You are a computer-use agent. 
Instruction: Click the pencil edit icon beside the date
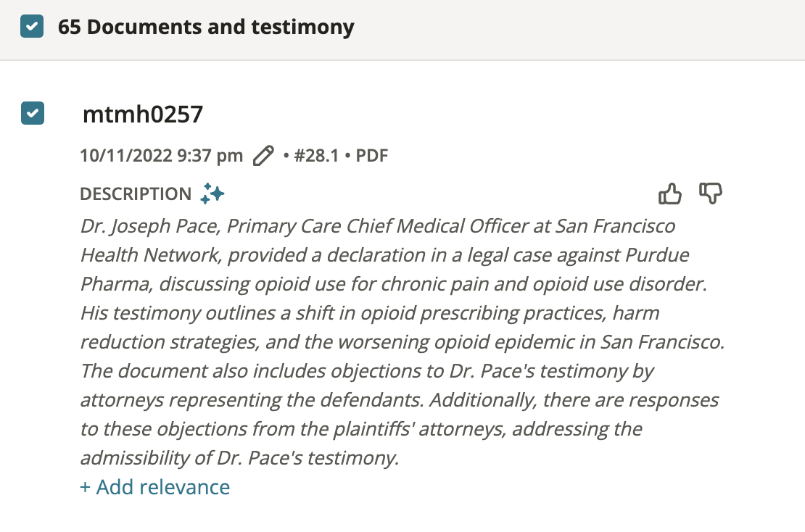[x=263, y=155]
